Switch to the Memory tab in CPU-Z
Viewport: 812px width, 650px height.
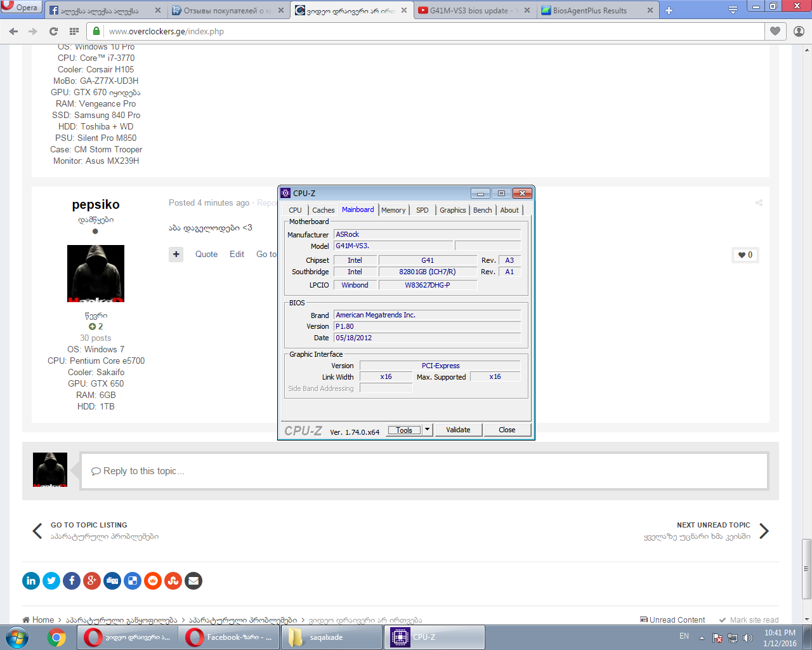click(393, 210)
